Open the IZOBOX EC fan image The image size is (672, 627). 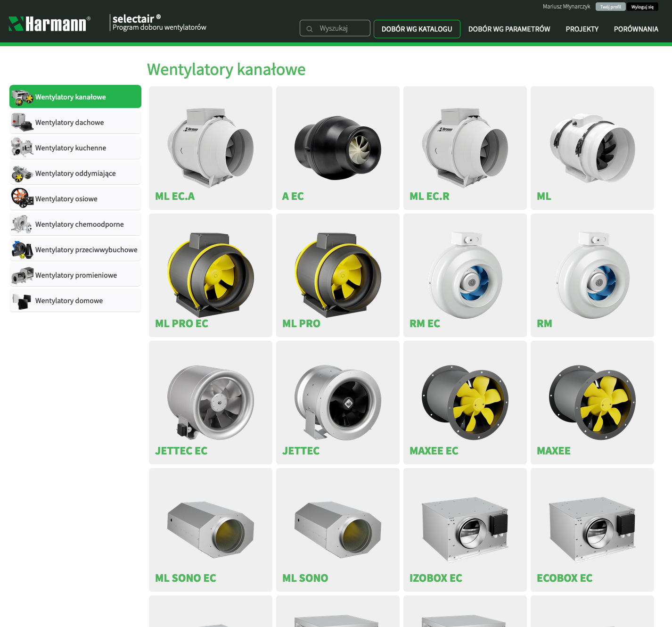tap(465, 529)
